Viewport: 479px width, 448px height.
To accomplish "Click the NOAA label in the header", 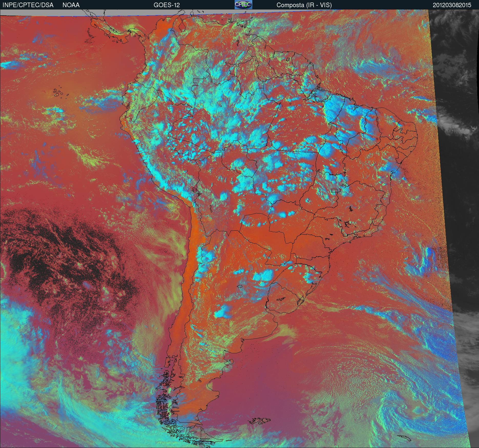I will (71, 5).
